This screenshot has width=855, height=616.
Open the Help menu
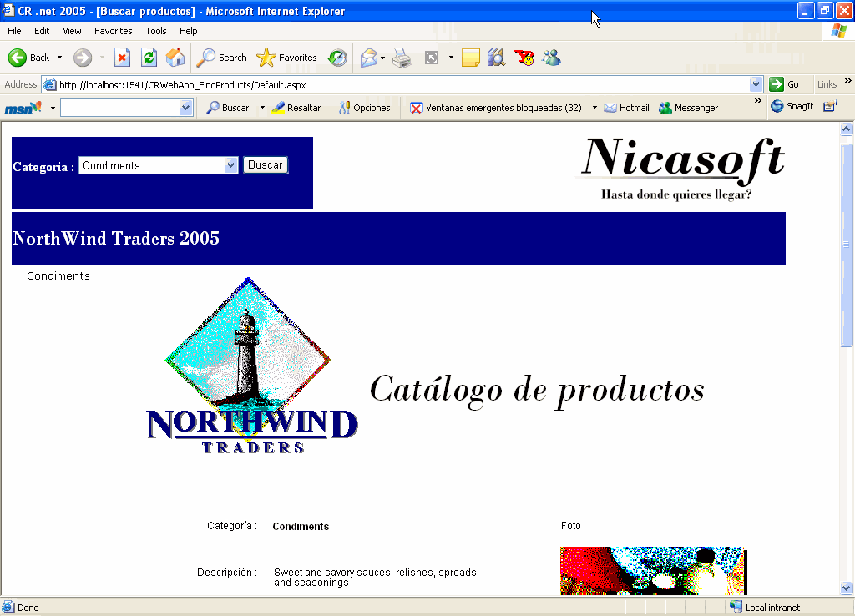(188, 31)
